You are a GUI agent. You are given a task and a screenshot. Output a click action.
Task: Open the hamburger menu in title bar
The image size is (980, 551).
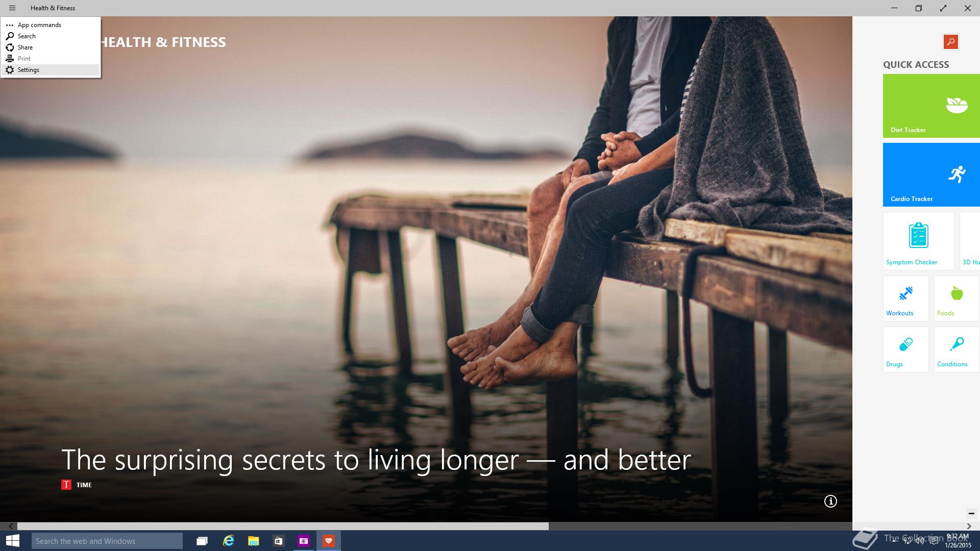tap(12, 8)
